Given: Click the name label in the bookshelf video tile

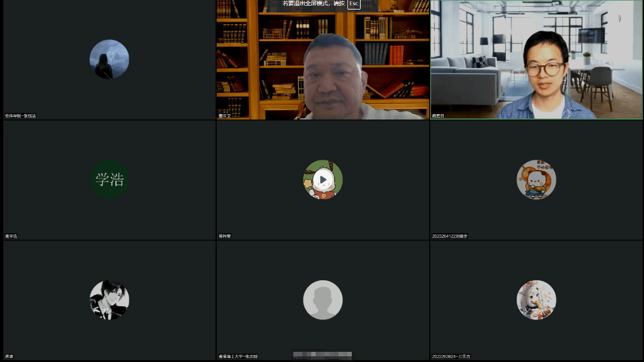Looking at the screenshot, I should pyautogui.click(x=225, y=116).
